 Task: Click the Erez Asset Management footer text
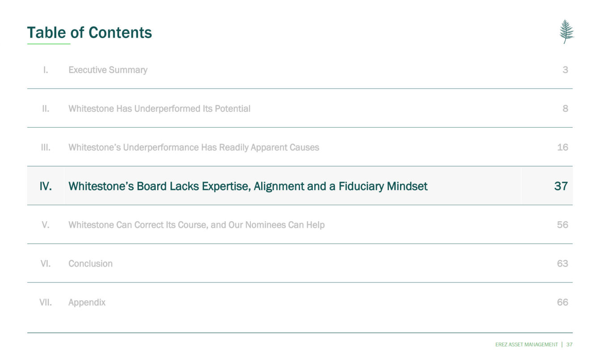pyautogui.click(x=526, y=344)
